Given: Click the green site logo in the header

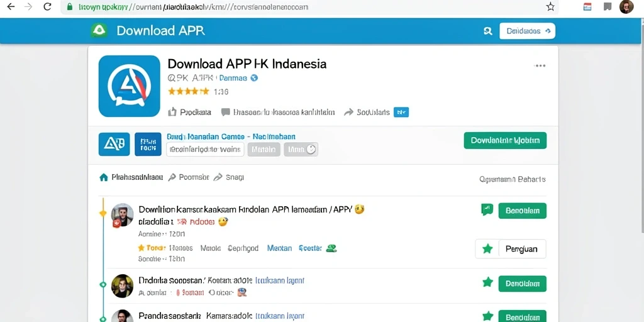Looking at the screenshot, I should pos(99,30).
